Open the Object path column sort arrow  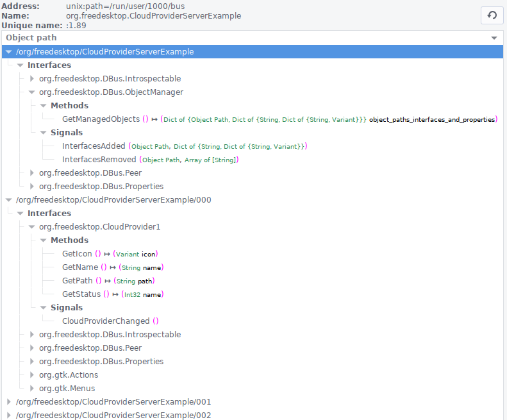(x=494, y=38)
